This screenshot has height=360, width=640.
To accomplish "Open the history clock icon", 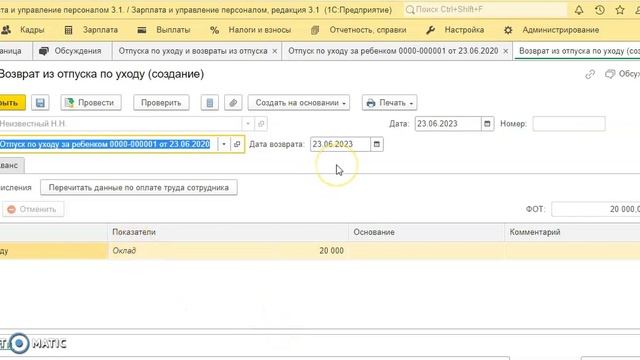I will (x=600, y=10).
